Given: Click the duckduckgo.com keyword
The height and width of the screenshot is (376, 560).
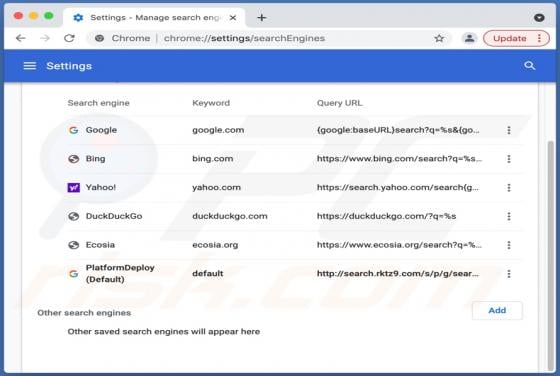Looking at the screenshot, I should pyautogui.click(x=230, y=216).
